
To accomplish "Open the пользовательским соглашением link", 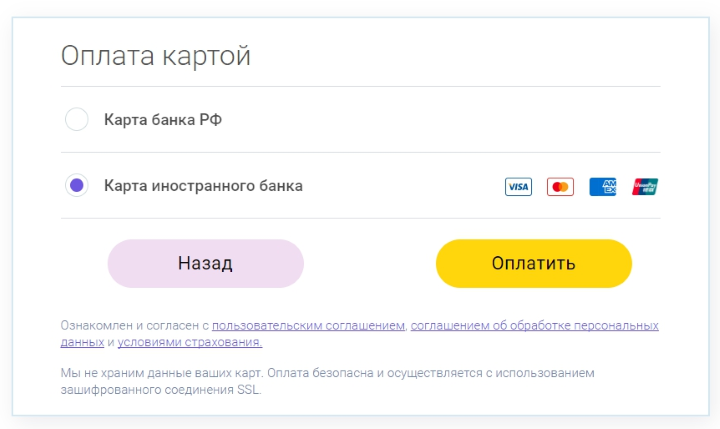I will tap(308, 326).
